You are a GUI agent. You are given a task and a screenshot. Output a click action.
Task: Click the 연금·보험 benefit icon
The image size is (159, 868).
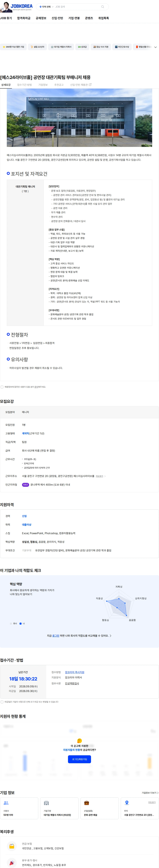pyautogui.click(x=12, y=846)
